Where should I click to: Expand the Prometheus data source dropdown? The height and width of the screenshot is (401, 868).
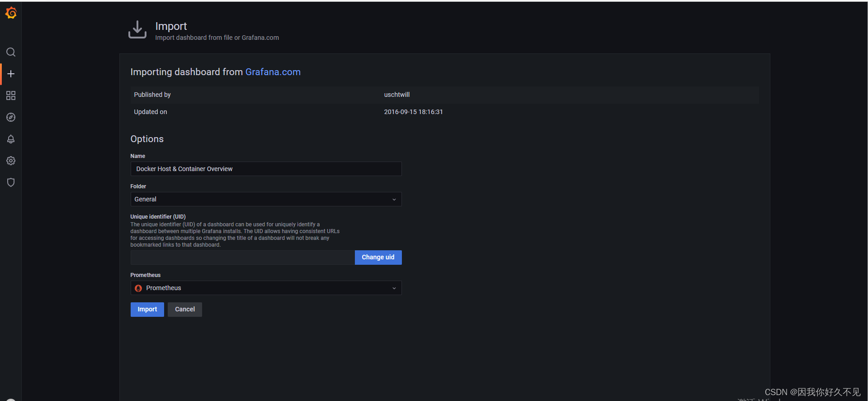266,288
